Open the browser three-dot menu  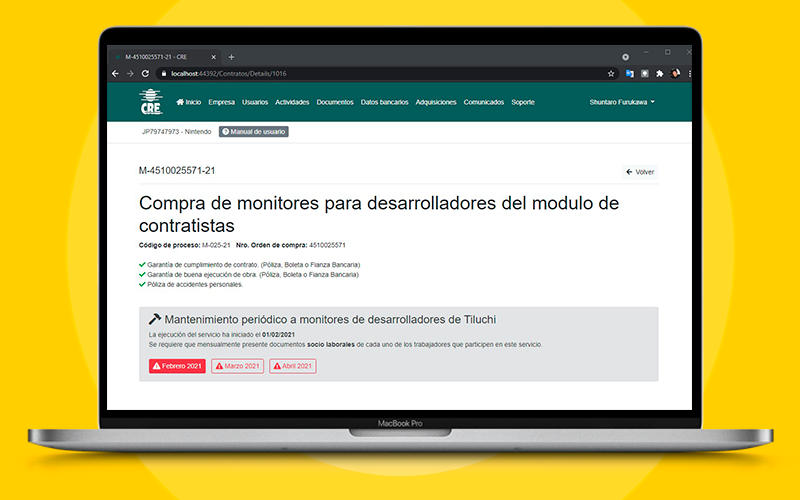click(x=689, y=73)
